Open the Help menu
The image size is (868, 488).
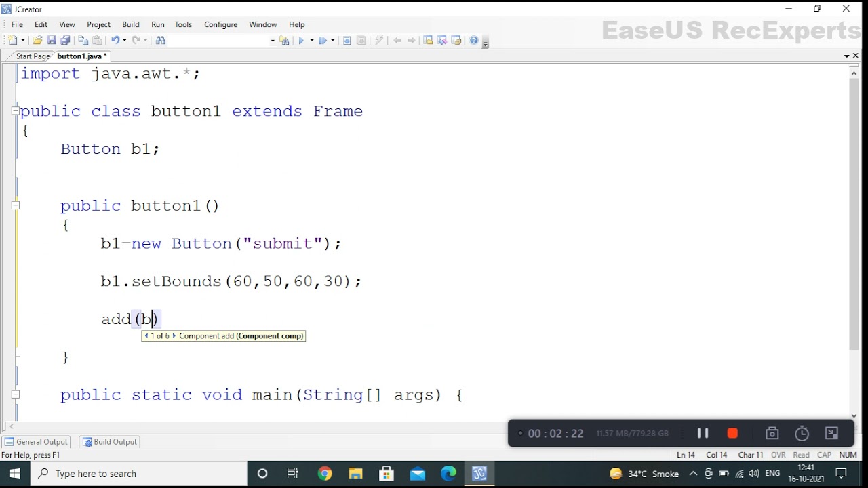click(x=297, y=24)
